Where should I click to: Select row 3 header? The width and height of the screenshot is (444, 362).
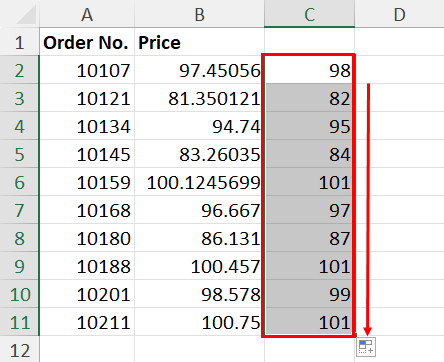point(19,98)
